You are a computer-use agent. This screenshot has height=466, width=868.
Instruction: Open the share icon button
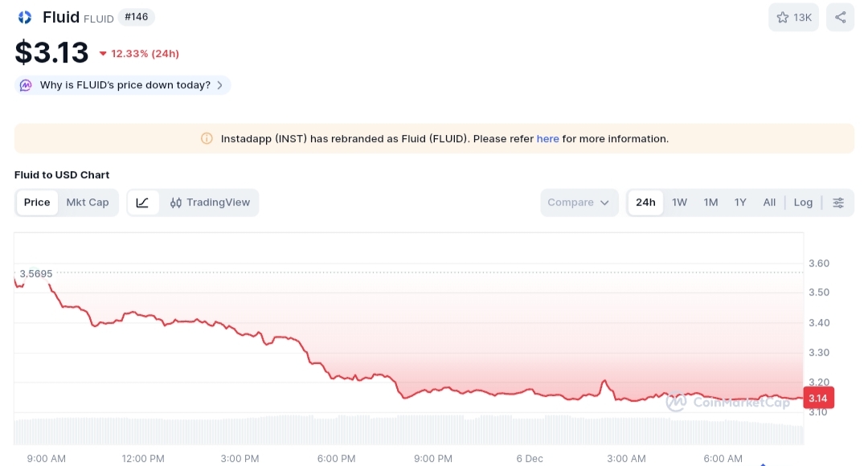pos(840,17)
